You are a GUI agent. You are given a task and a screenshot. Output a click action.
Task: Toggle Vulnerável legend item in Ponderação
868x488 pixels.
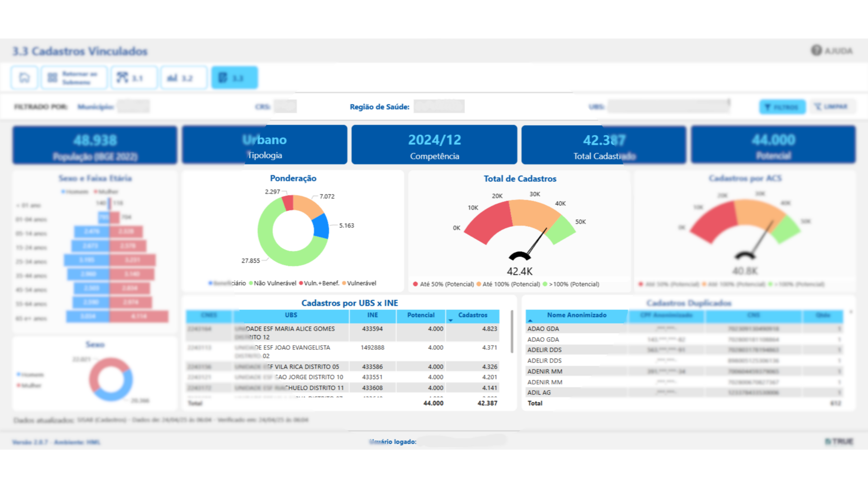tap(361, 284)
